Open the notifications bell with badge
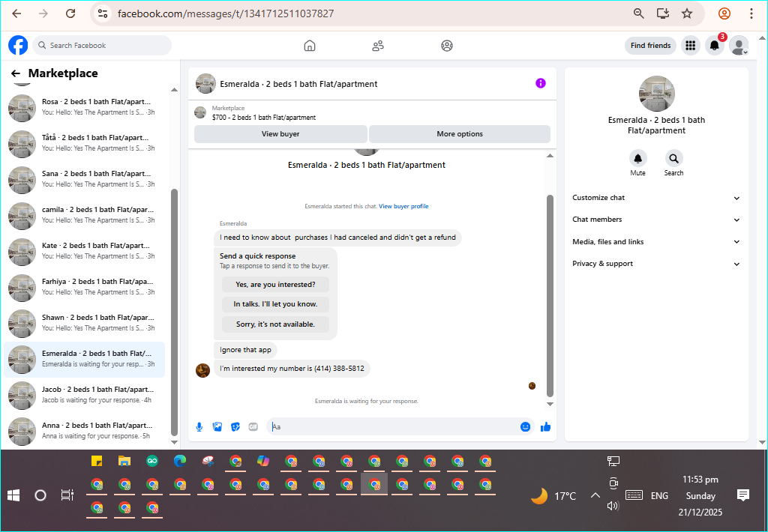This screenshot has height=532, width=768. click(715, 46)
